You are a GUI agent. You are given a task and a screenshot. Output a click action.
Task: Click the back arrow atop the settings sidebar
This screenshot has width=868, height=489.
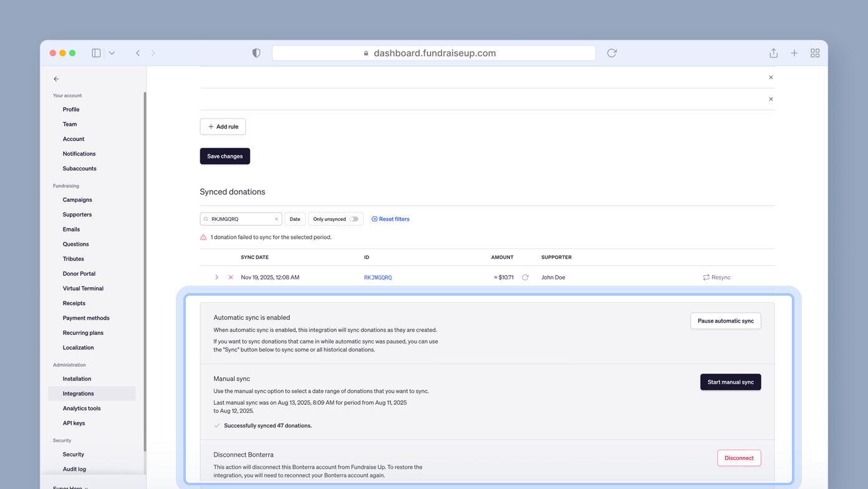coord(56,79)
